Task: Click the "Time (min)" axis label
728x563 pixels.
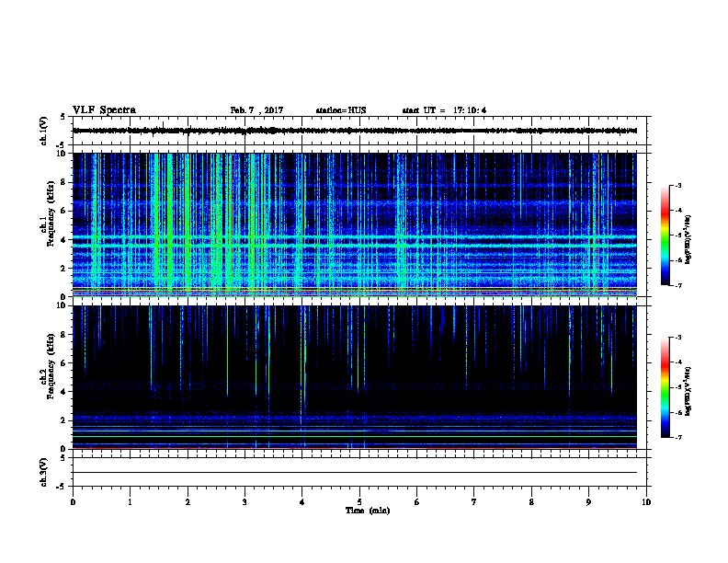Action: (368, 511)
